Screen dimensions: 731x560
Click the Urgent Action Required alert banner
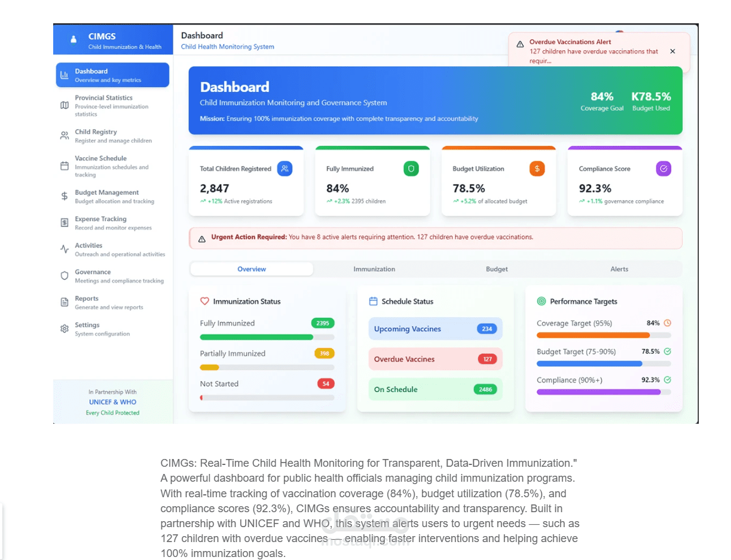[436, 237]
